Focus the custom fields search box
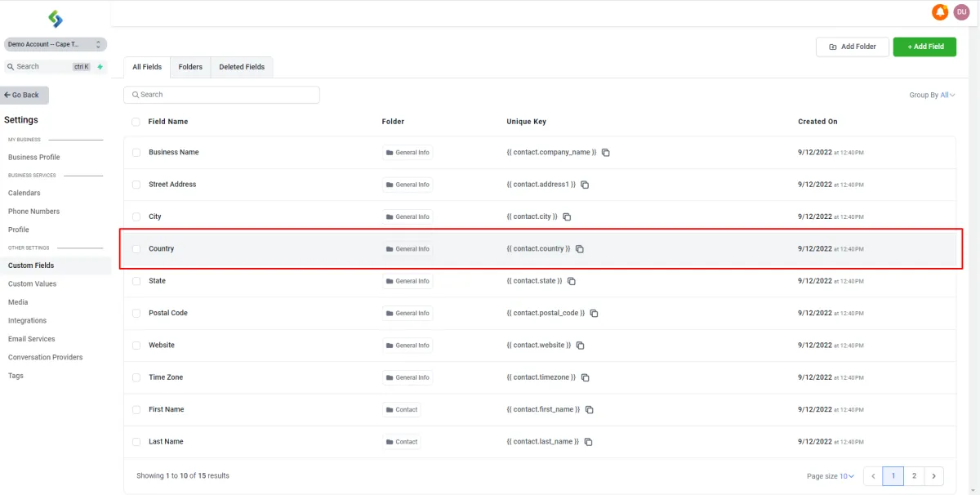The width and height of the screenshot is (980, 495). (x=221, y=95)
